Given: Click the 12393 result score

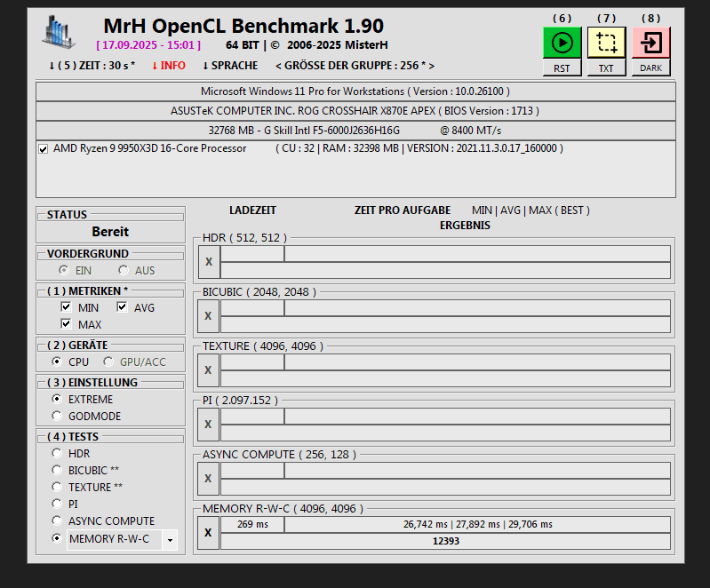Looking at the screenshot, I should (445, 541).
